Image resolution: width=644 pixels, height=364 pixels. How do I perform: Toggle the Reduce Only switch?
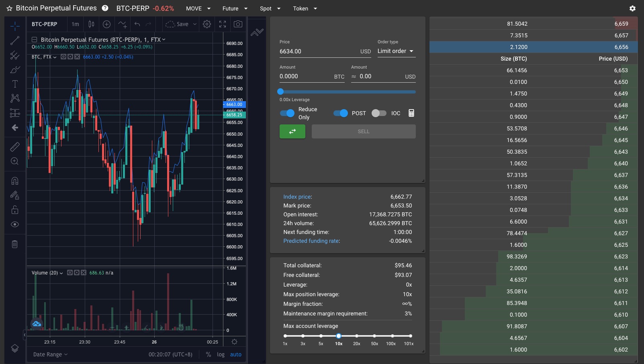[x=287, y=113]
